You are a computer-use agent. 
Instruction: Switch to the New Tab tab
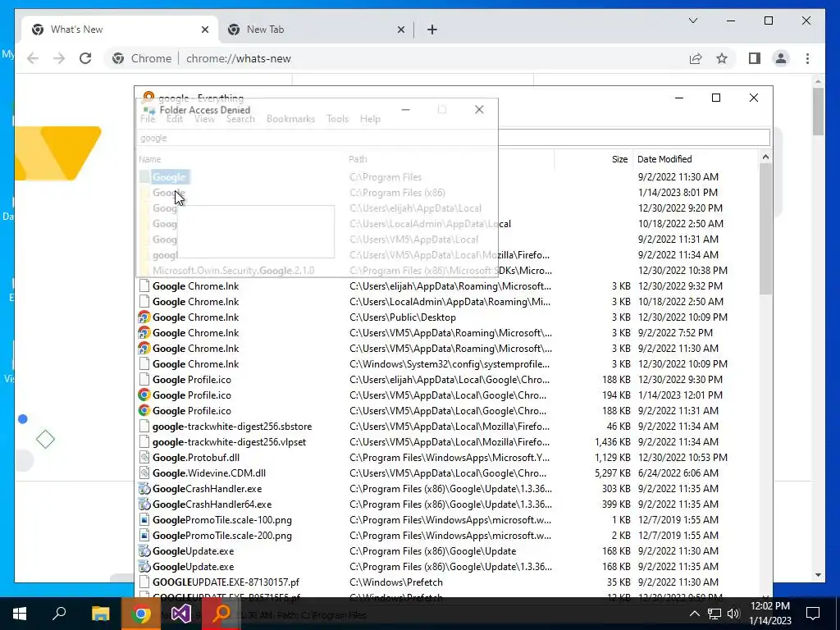(316, 30)
